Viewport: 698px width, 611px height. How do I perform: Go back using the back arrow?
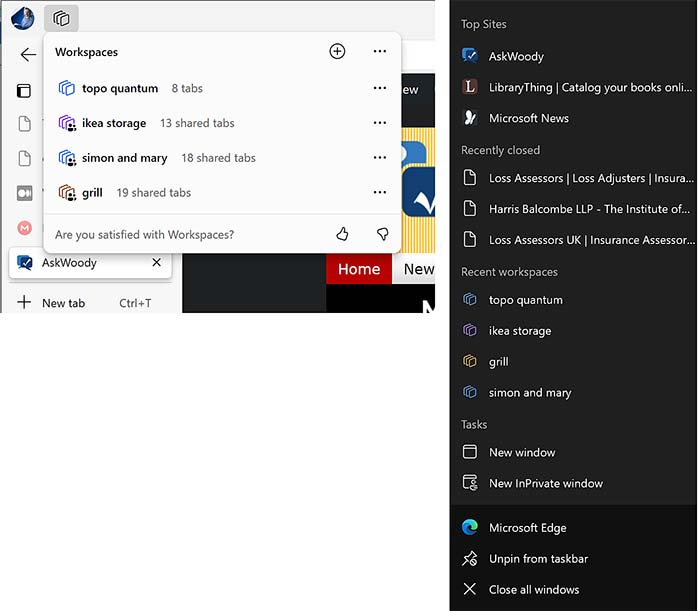coord(28,54)
